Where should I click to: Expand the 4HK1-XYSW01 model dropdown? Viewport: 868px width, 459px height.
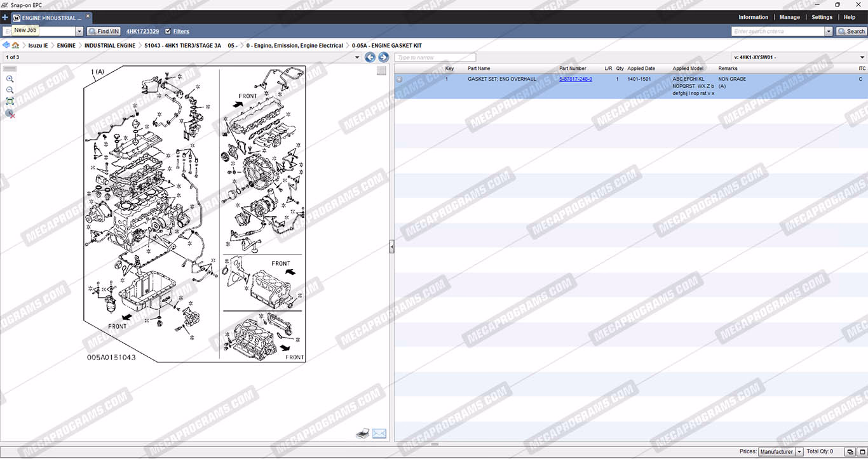tap(862, 58)
